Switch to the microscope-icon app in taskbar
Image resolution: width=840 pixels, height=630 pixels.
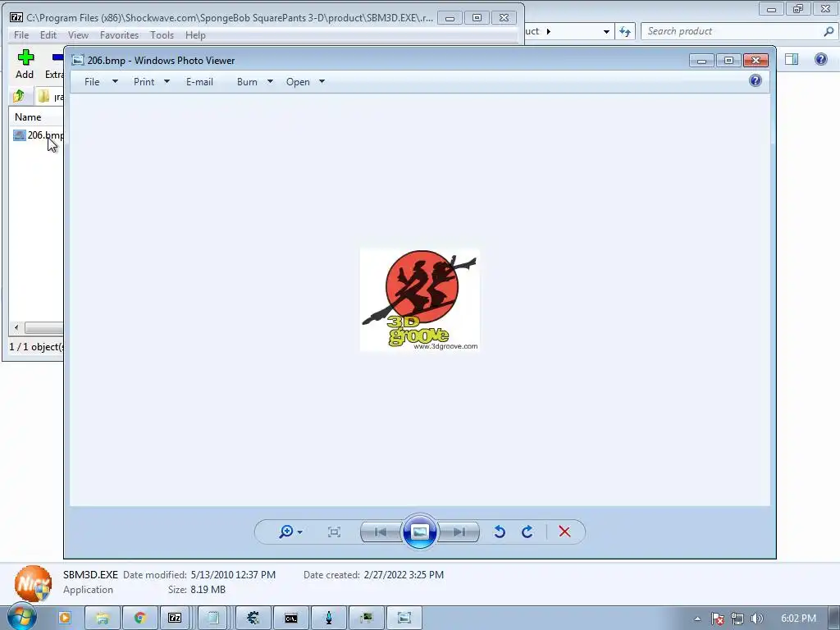pos(329,618)
